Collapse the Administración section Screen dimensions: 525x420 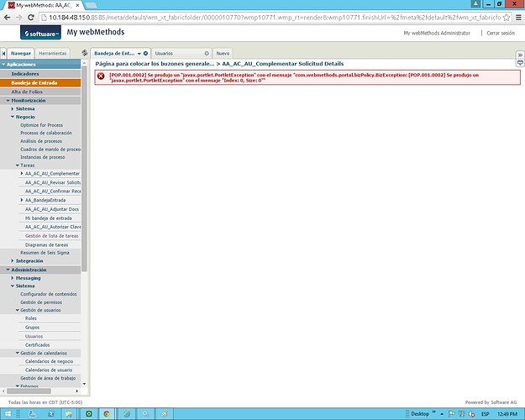point(8,270)
